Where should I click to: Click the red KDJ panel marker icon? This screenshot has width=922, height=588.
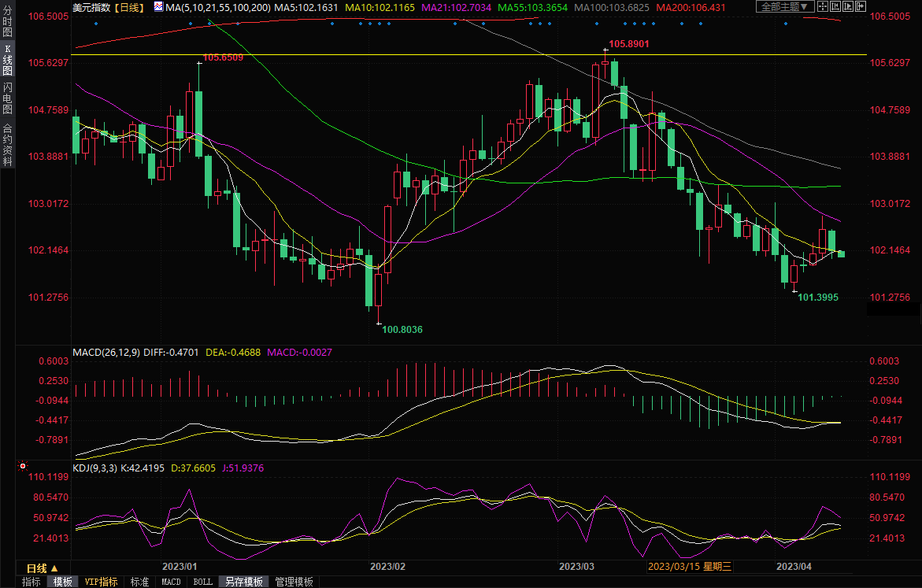coord(22,468)
